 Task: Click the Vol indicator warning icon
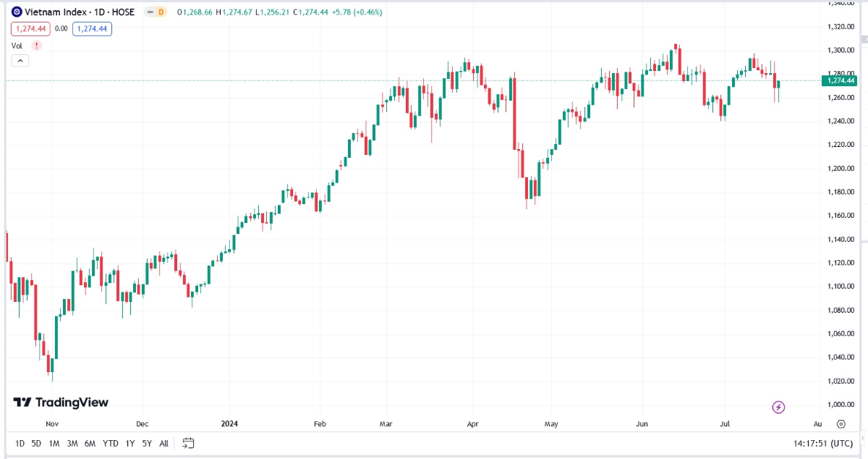point(36,46)
